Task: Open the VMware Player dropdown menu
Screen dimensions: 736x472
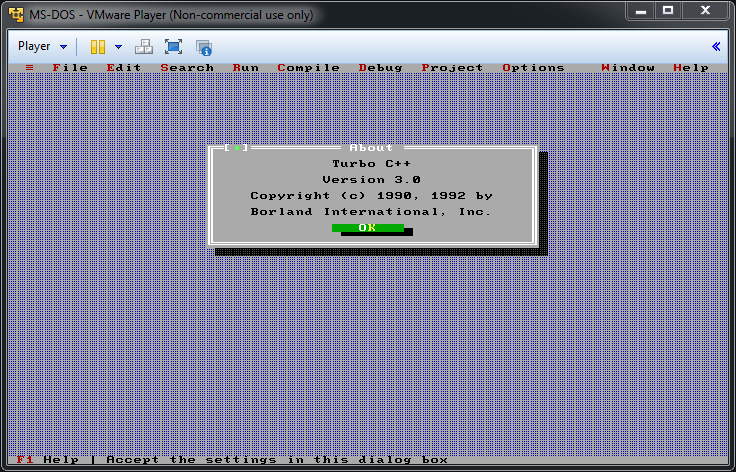Action: point(42,46)
